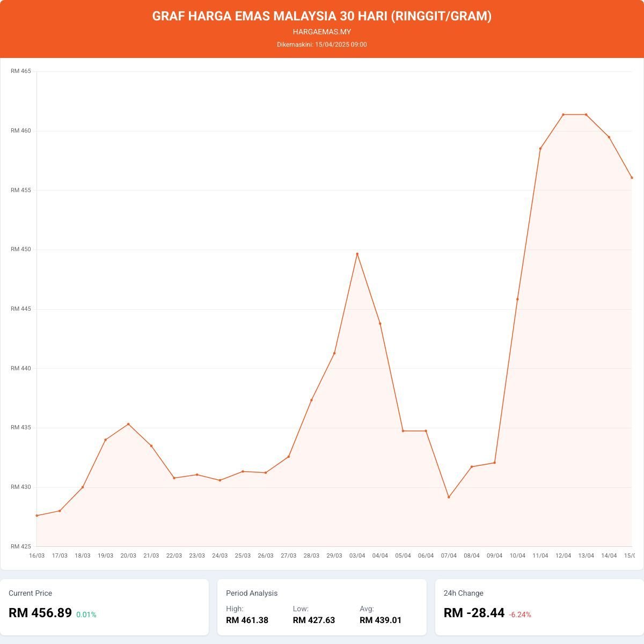Click the 24/03 x-axis date label
This screenshot has width=644, height=644.
(219, 555)
